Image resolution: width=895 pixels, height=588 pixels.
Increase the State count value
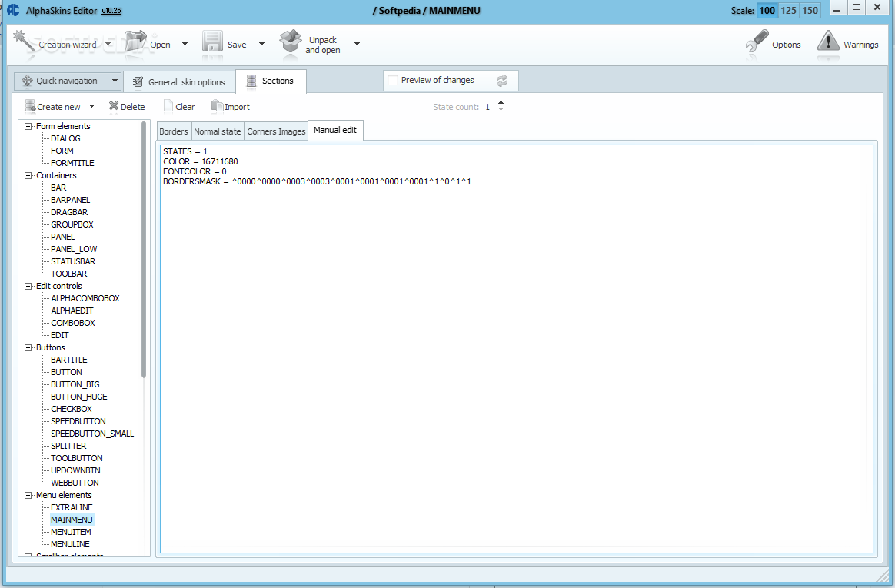click(501, 103)
